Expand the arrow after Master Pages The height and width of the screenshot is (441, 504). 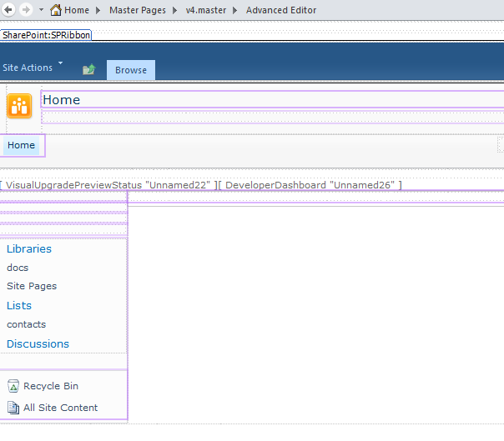pos(175,10)
